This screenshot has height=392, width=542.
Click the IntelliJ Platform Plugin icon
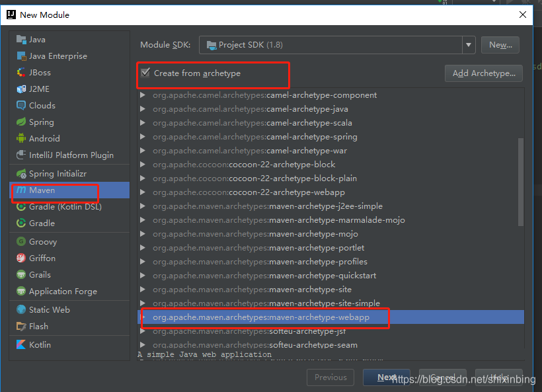[21, 155]
